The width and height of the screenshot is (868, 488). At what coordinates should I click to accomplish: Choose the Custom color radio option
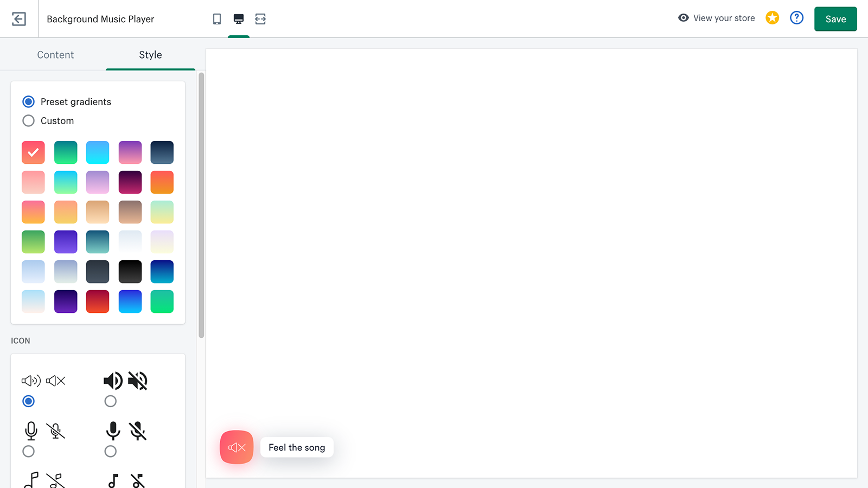click(28, 121)
